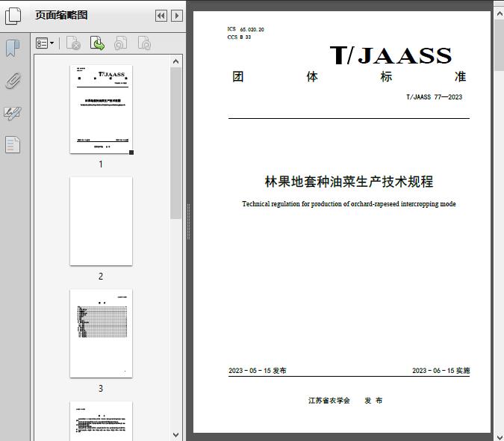Open the Attachments paperclip panel
The height and width of the screenshot is (441, 504).
coord(13,81)
